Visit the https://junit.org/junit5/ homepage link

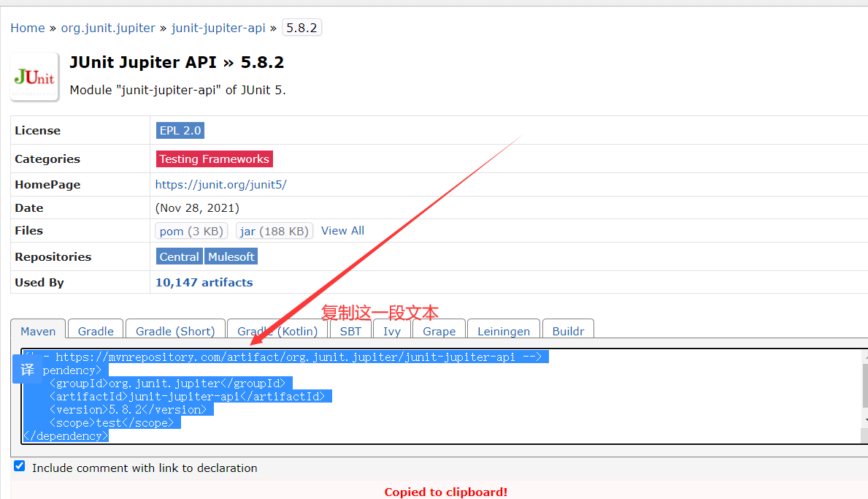pos(221,184)
